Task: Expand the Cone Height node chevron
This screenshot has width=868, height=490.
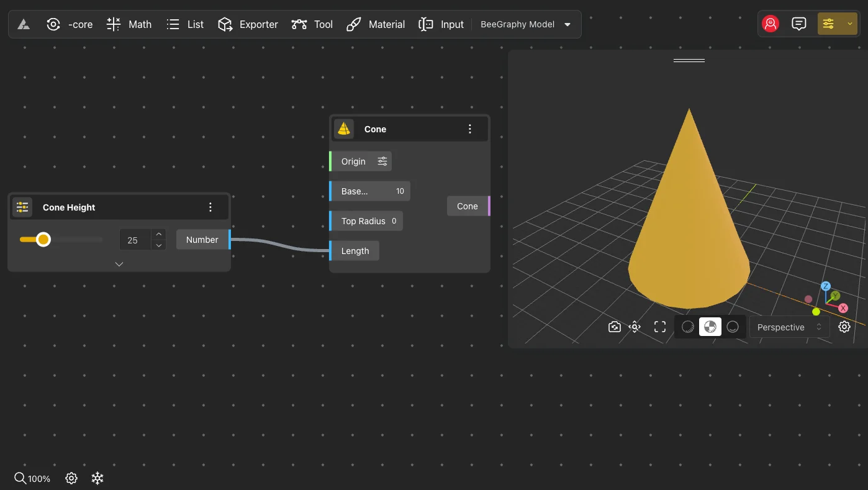Action: [119, 264]
